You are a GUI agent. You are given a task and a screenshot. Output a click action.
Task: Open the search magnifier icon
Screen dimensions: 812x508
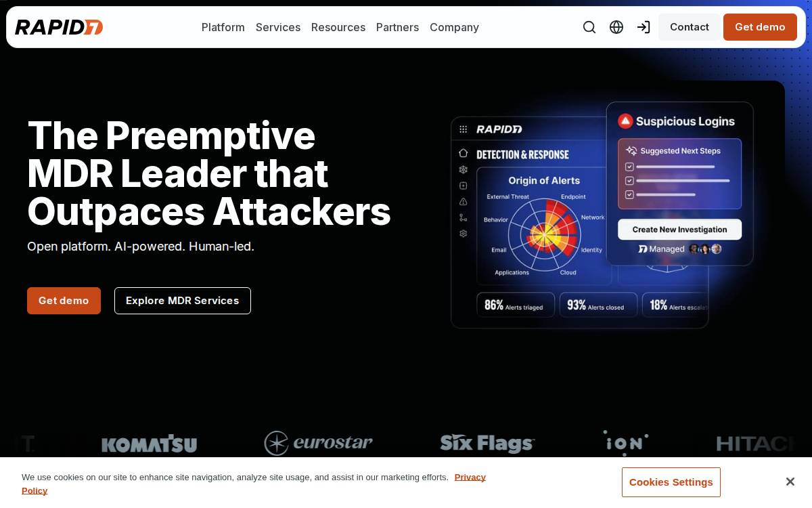tap(589, 27)
